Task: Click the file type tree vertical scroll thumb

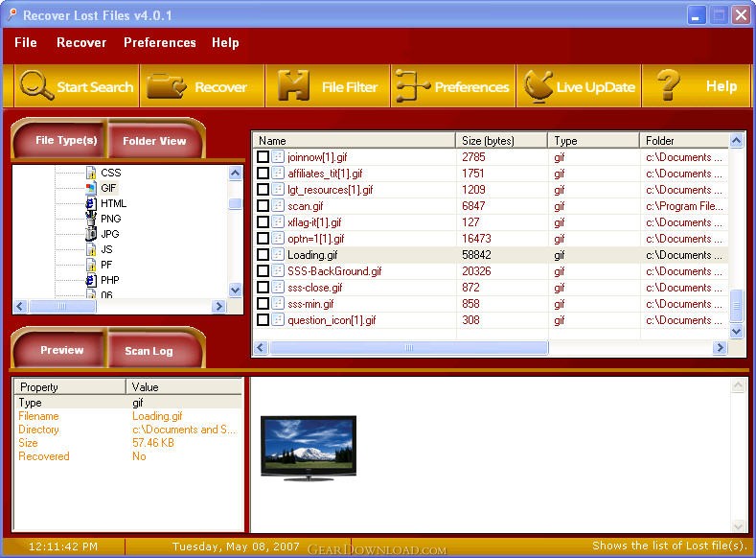Action: click(236, 203)
